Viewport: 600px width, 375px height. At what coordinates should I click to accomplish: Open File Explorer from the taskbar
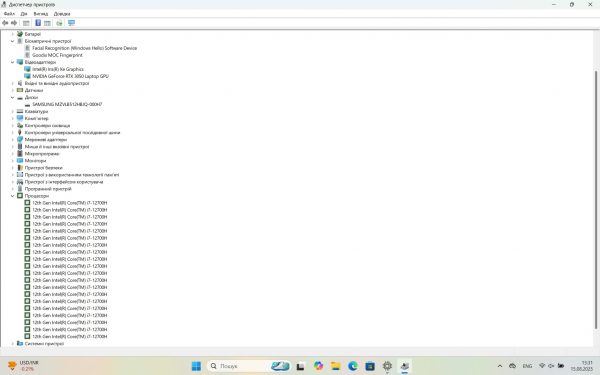(336, 366)
